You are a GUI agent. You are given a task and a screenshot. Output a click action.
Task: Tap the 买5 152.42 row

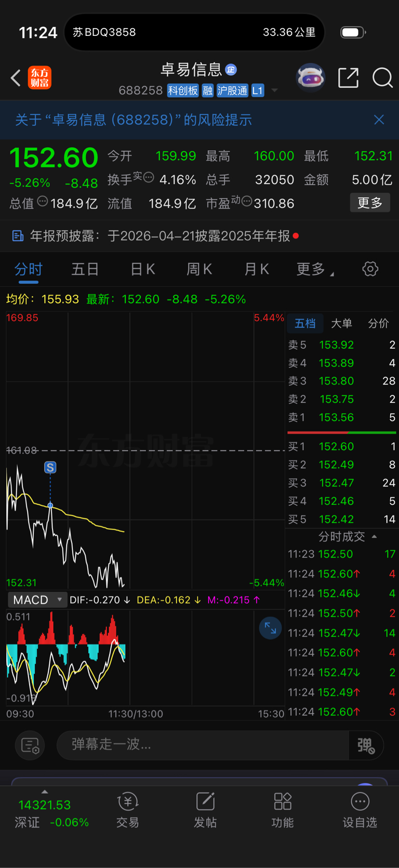pyautogui.click(x=342, y=519)
